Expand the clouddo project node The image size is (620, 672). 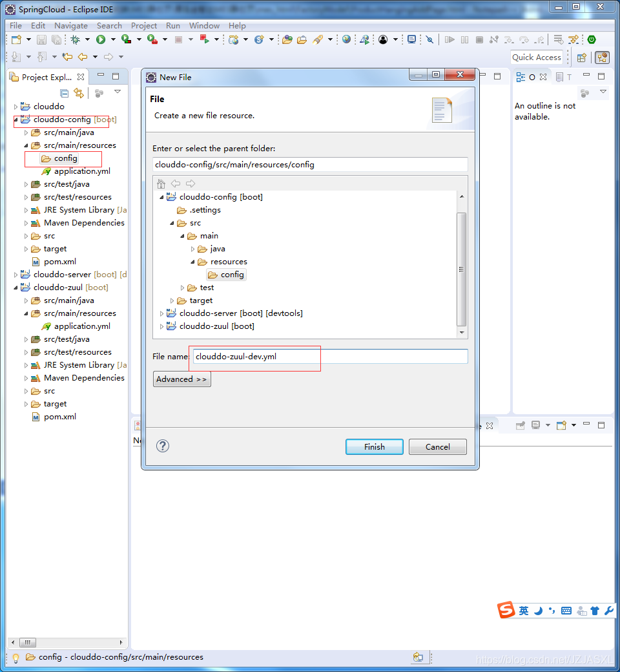16,107
